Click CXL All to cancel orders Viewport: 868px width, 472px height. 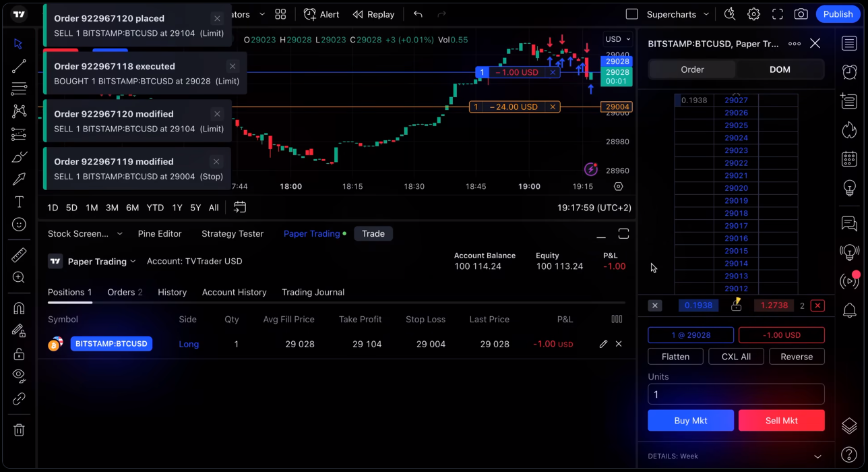[736, 357]
